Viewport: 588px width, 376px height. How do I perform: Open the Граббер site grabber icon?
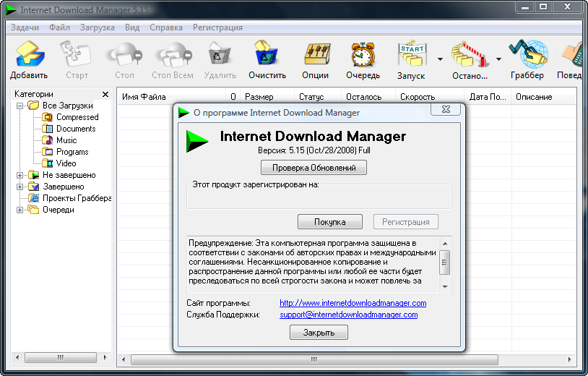528,54
